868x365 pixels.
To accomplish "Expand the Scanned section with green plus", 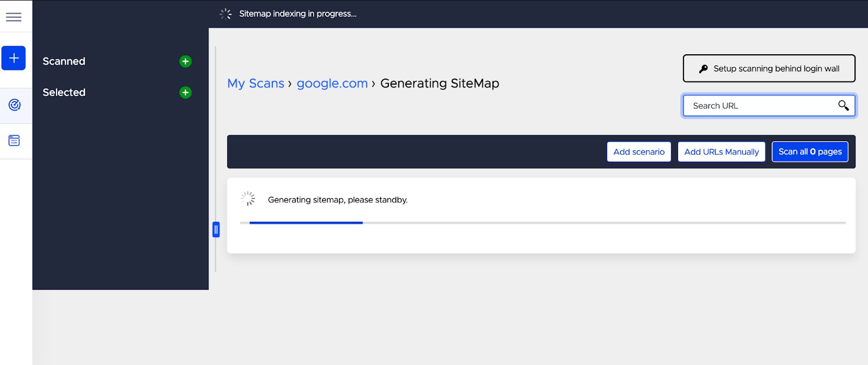I will pyautogui.click(x=186, y=61).
